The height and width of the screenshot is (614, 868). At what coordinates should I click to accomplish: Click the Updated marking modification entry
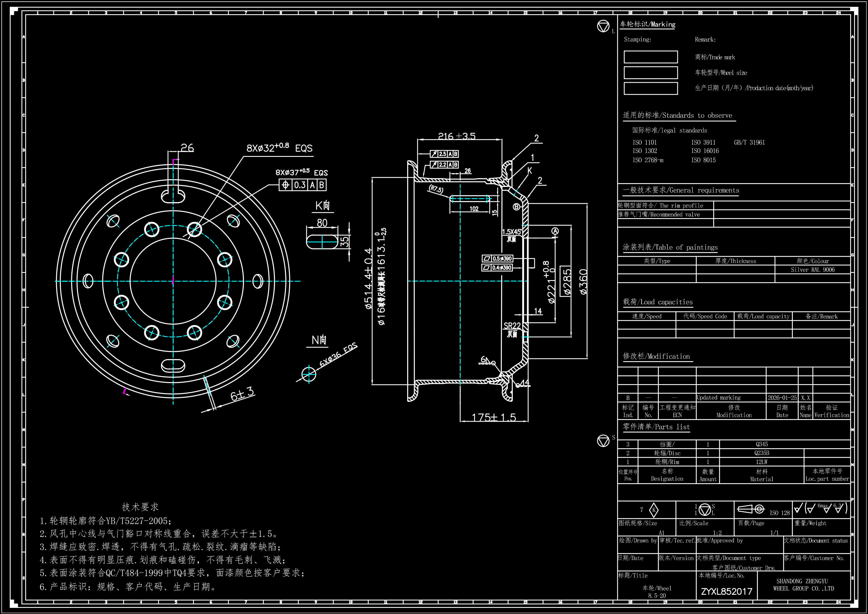719,398
